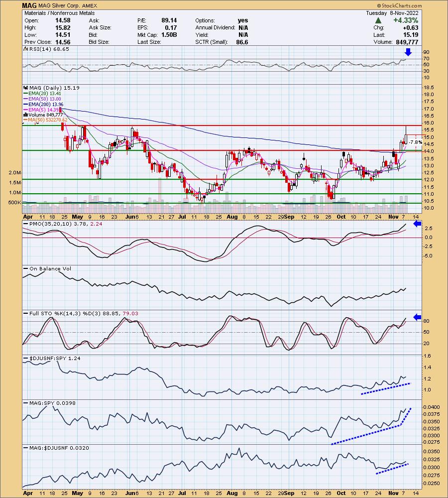
Task: Click the Prev Close value 14.56
Action: 63,42
